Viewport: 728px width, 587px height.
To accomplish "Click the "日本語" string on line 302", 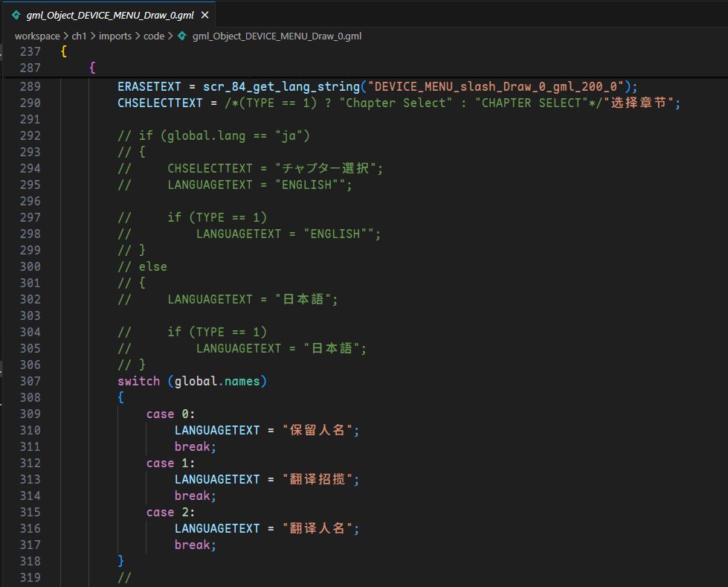I will point(303,299).
